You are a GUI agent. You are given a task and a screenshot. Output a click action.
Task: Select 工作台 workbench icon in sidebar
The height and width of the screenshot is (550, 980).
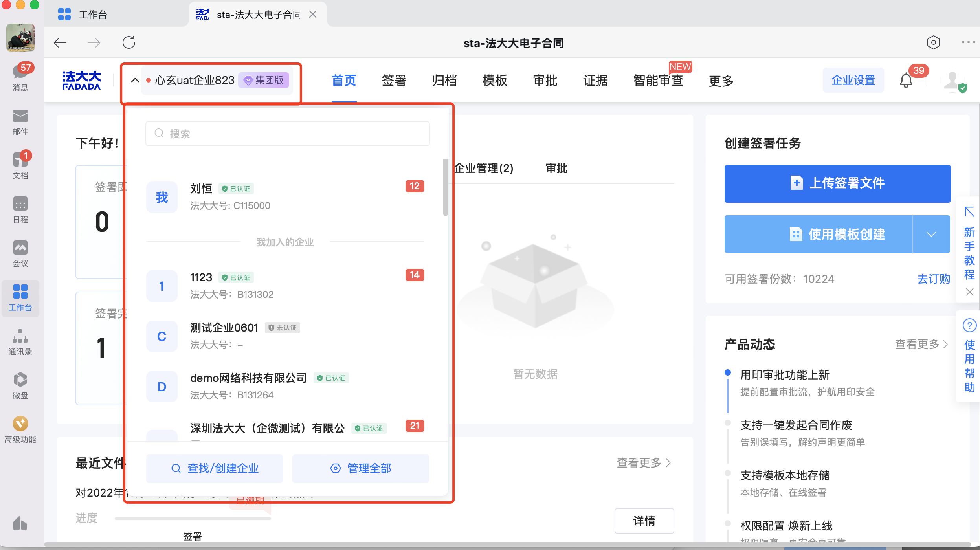point(20,298)
